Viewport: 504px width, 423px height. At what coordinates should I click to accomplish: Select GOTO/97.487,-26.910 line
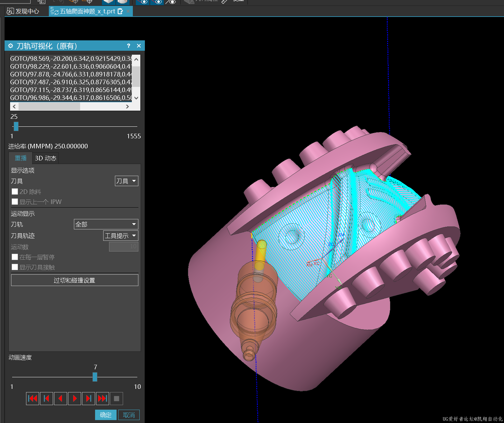coord(71,82)
